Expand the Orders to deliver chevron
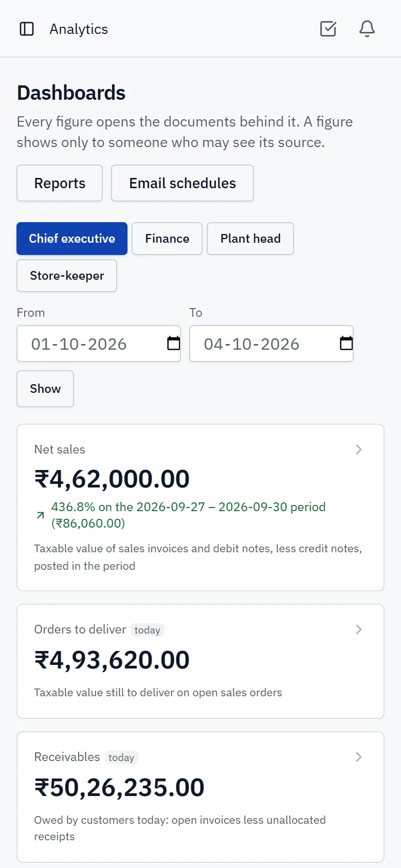Image resolution: width=401 pixels, height=868 pixels. 359,629
